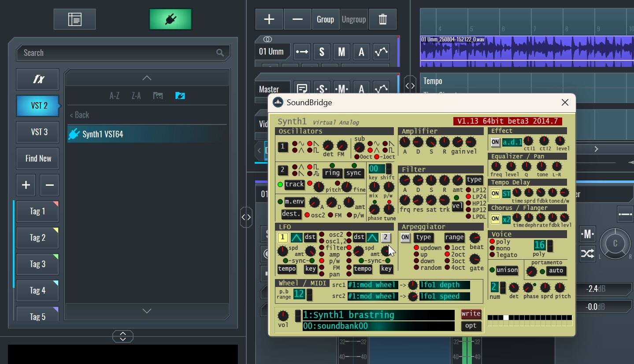Image resolution: width=634 pixels, height=364 pixels.
Task: Select the updown arpeggiator type
Action: coord(417,248)
